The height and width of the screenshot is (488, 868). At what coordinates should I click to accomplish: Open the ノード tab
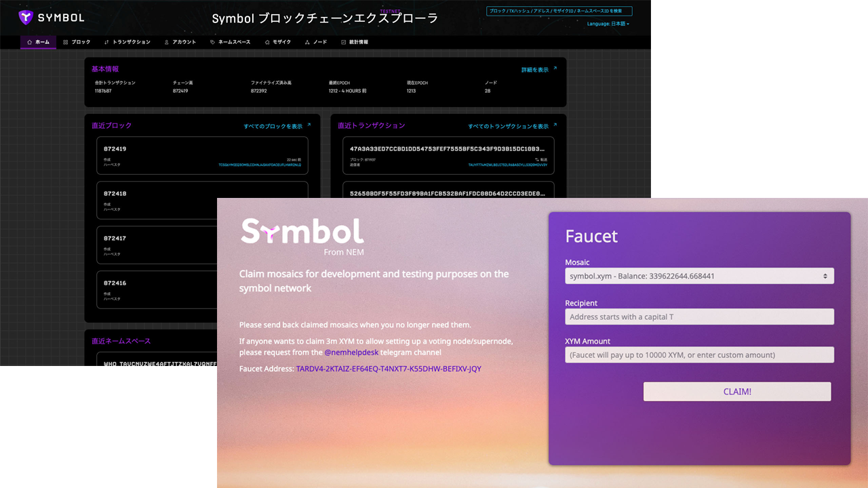(x=316, y=42)
